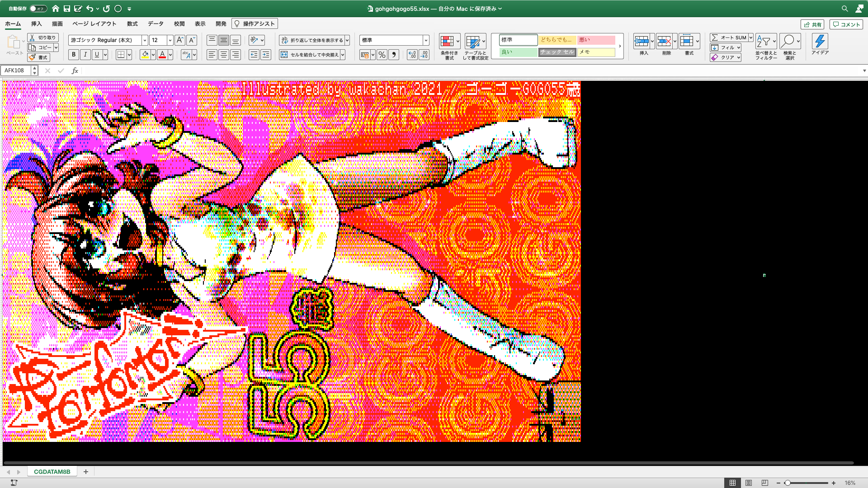Expand the cell styles gallery arrow
Viewport: 868px width, 488px height.
coord(620,46)
